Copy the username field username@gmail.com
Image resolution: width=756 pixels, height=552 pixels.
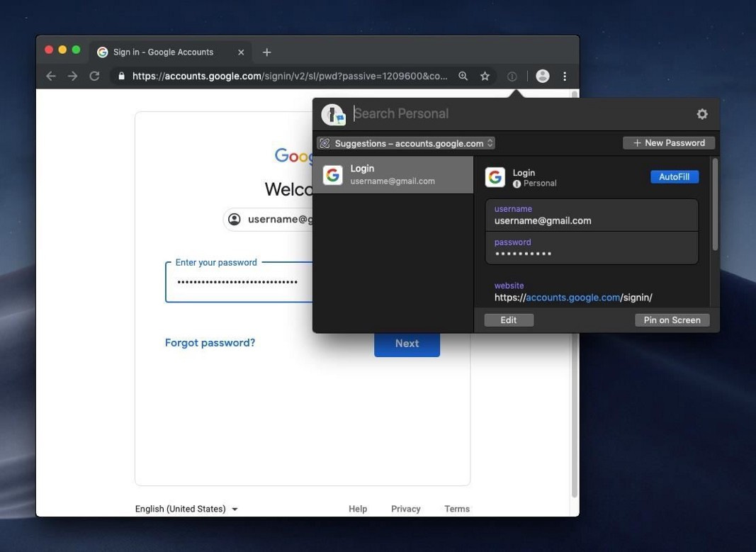[x=592, y=215]
